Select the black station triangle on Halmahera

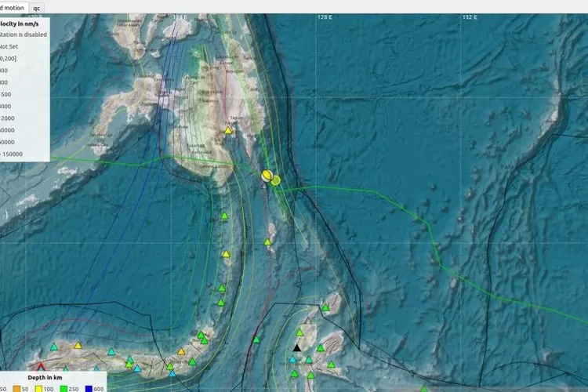coord(296,348)
